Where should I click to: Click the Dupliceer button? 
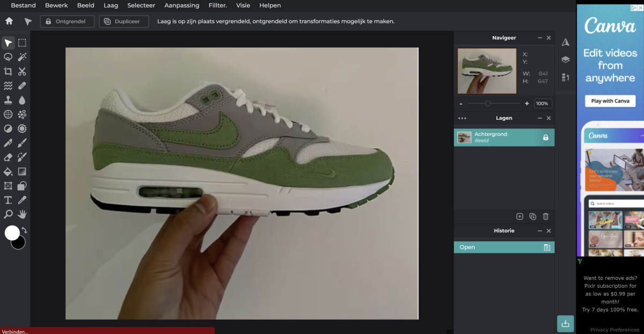pos(123,21)
